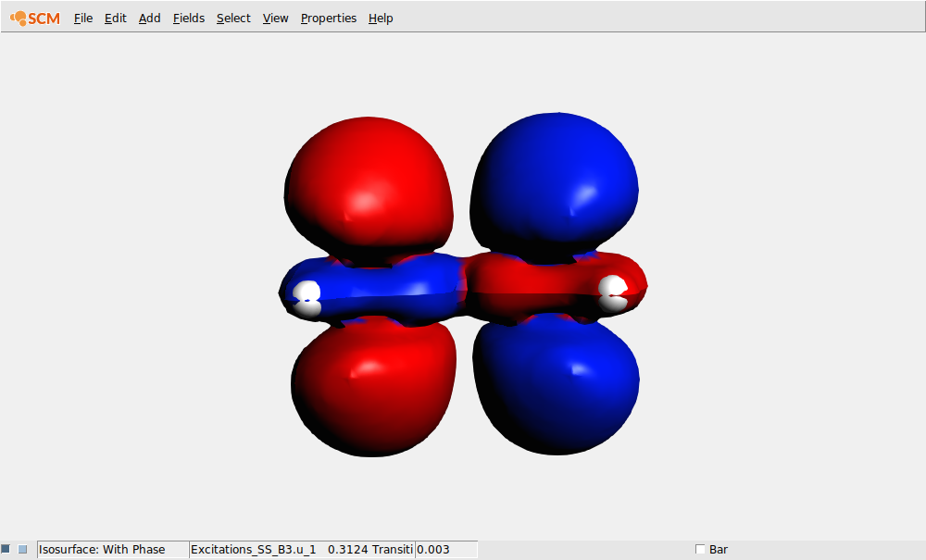
Task: Open the Edit menu
Action: coord(115,18)
